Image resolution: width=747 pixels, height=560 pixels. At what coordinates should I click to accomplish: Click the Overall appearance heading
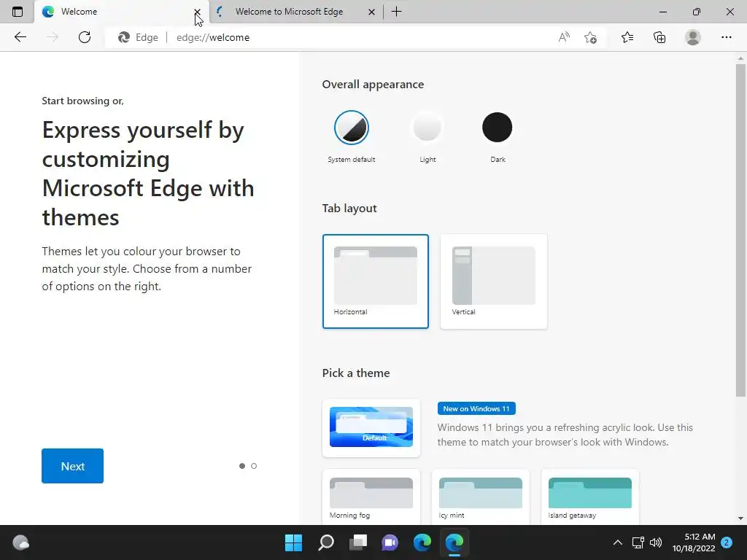pyautogui.click(x=373, y=85)
